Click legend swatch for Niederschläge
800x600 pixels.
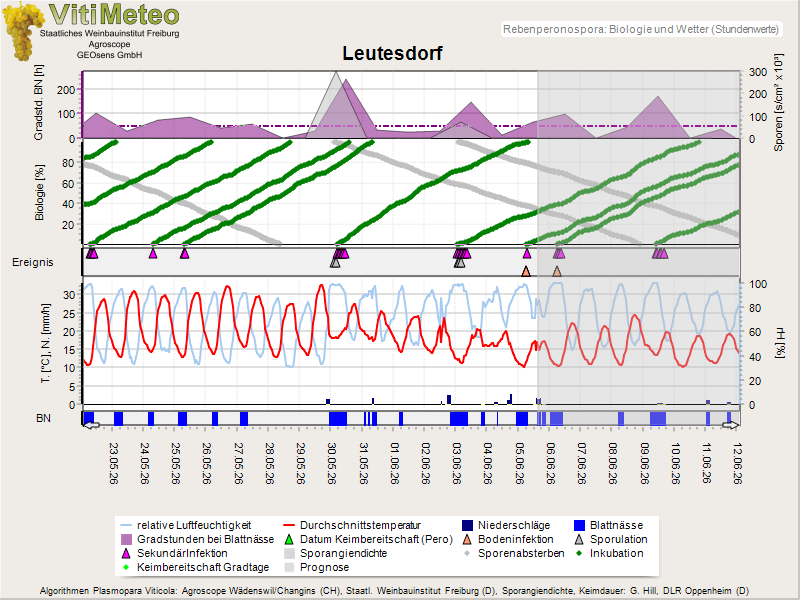point(467,525)
